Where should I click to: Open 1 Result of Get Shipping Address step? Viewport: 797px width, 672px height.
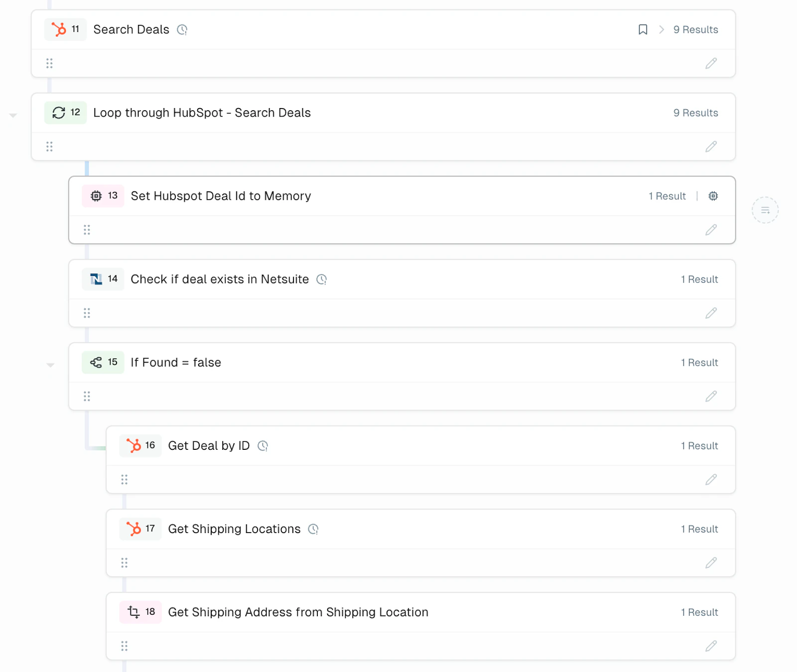coord(699,612)
